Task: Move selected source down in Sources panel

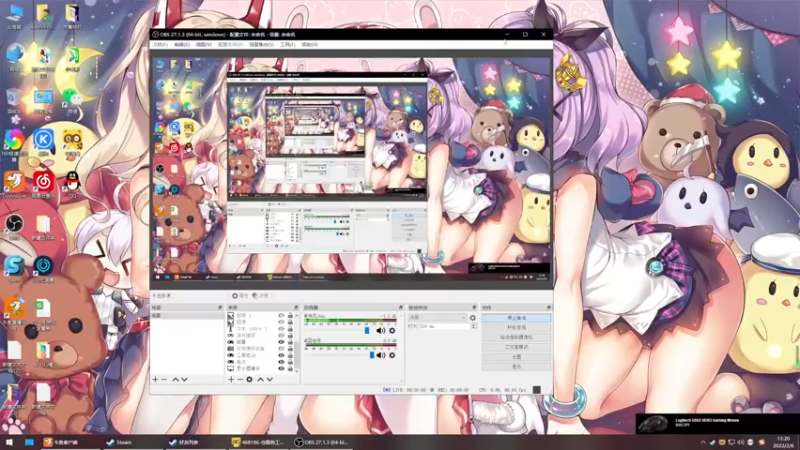Action: (269, 380)
